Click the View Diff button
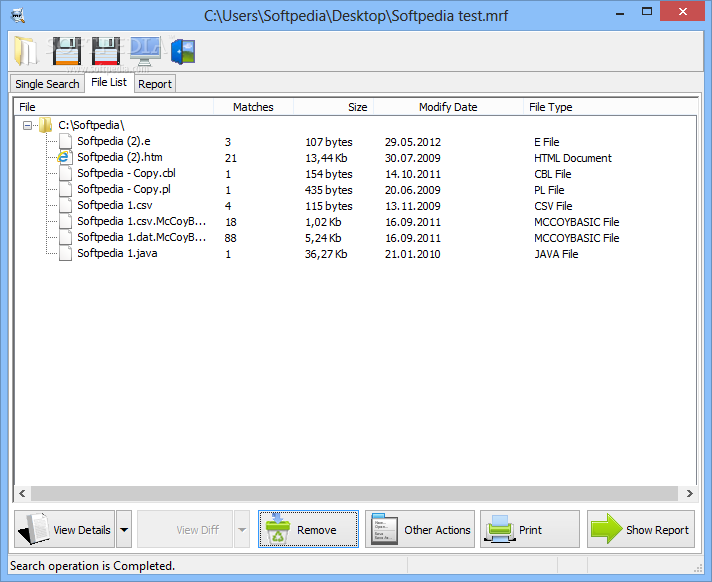 coord(185,529)
